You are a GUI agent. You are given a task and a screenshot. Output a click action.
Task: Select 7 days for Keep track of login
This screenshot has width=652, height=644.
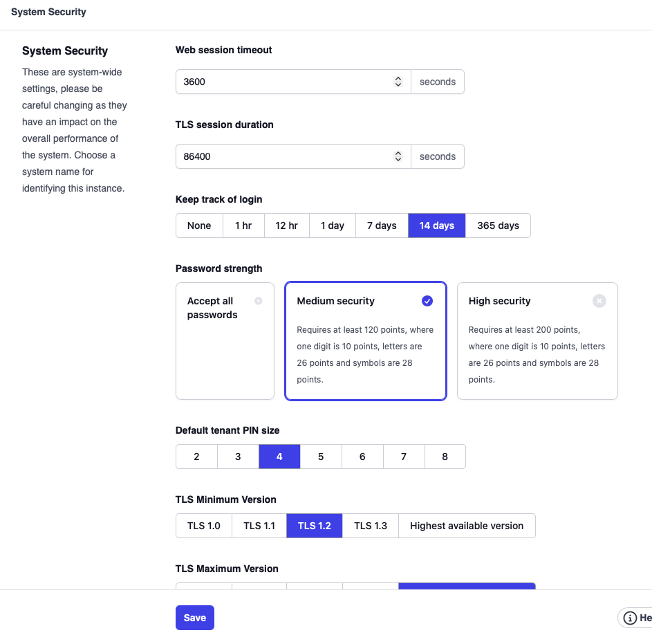coord(381,226)
